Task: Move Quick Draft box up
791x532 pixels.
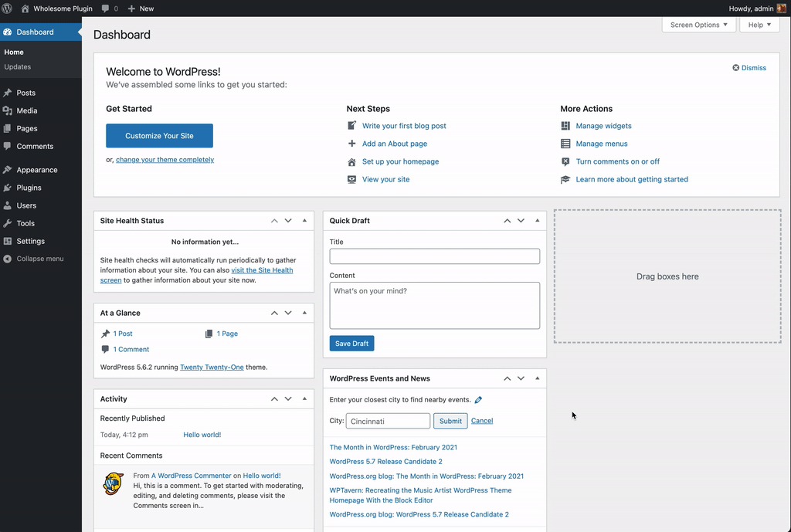Action: point(507,220)
